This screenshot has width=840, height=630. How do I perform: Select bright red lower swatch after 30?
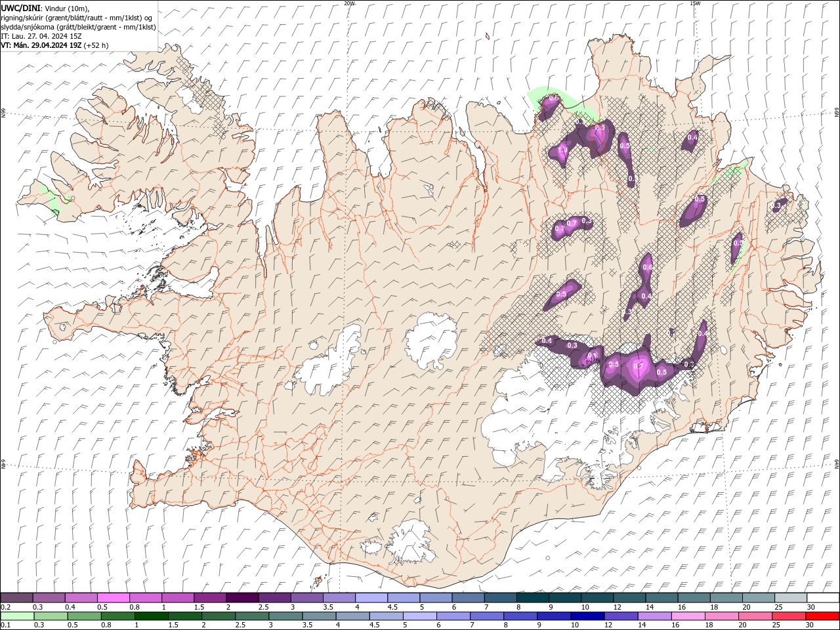[822, 616]
